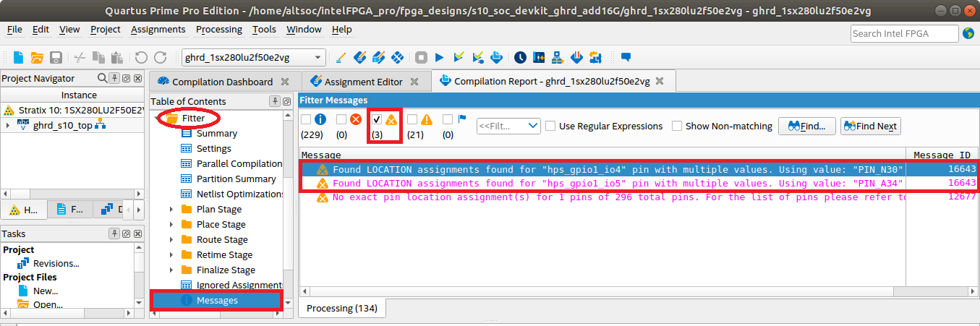Select the Messages report item
The height and width of the screenshot is (326, 980).
point(216,300)
